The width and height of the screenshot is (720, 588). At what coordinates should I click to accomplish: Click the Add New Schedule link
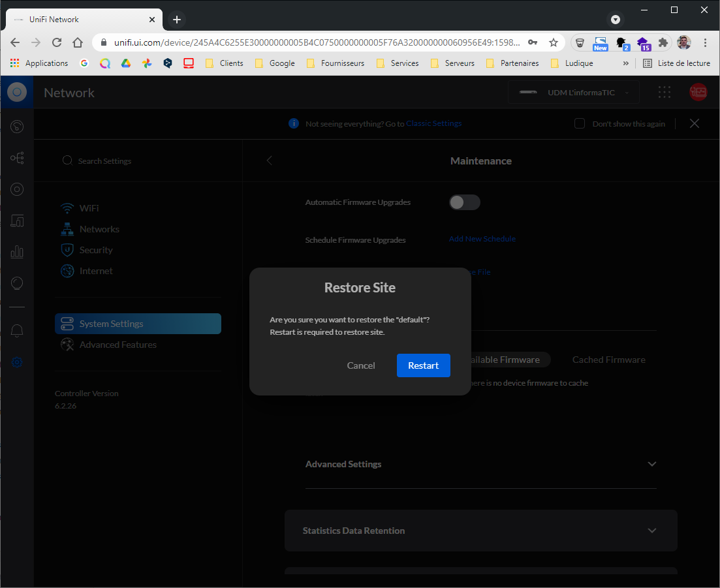click(482, 239)
